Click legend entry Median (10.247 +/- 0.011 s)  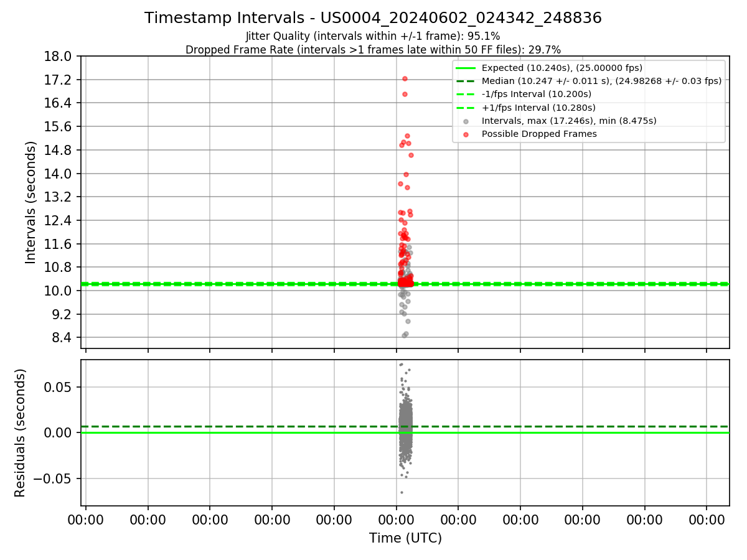[601, 81]
